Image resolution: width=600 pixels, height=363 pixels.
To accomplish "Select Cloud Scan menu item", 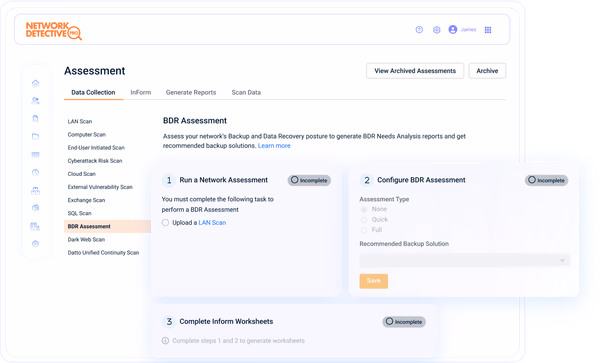I will pyautogui.click(x=82, y=174).
